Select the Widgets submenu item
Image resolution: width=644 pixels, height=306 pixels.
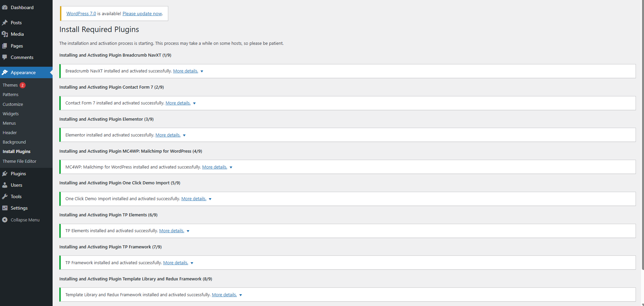[x=11, y=114]
